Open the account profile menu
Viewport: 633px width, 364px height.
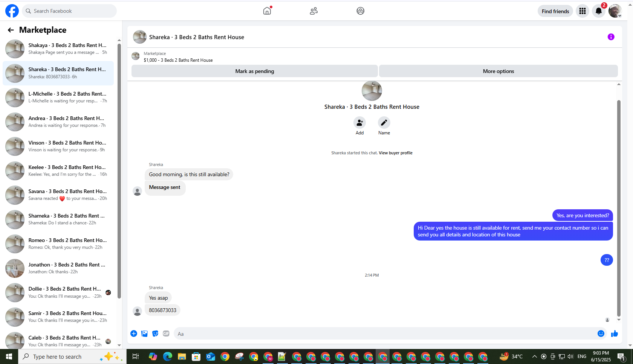point(615,11)
